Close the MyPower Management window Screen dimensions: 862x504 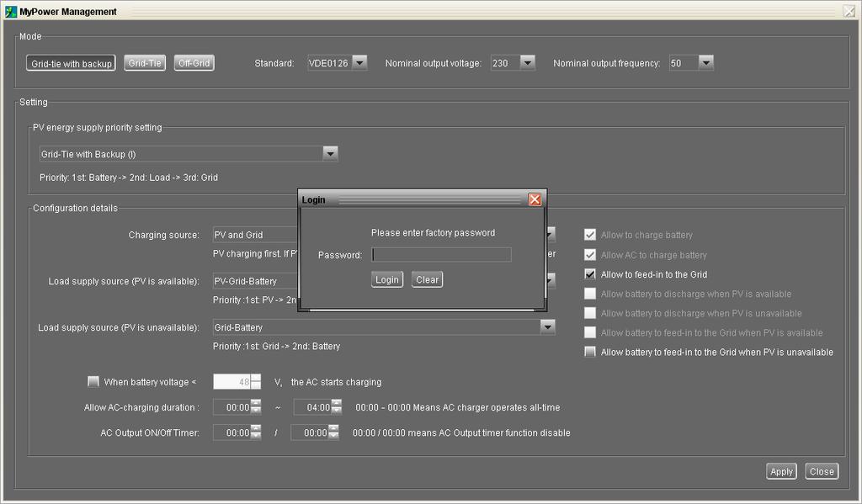[x=849, y=11]
